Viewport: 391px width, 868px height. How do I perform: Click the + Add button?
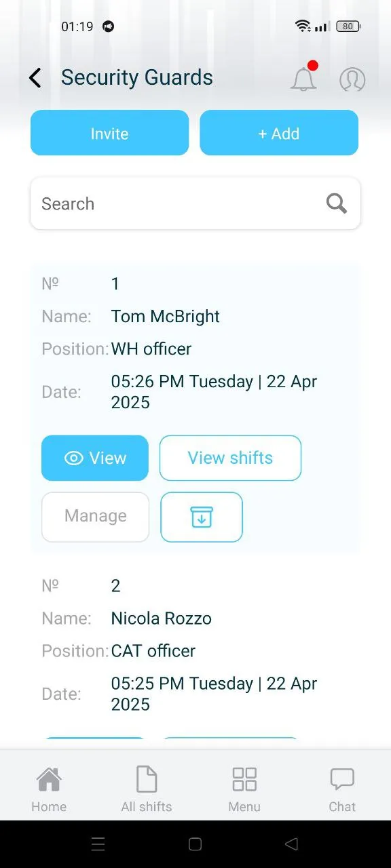pyautogui.click(x=279, y=133)
